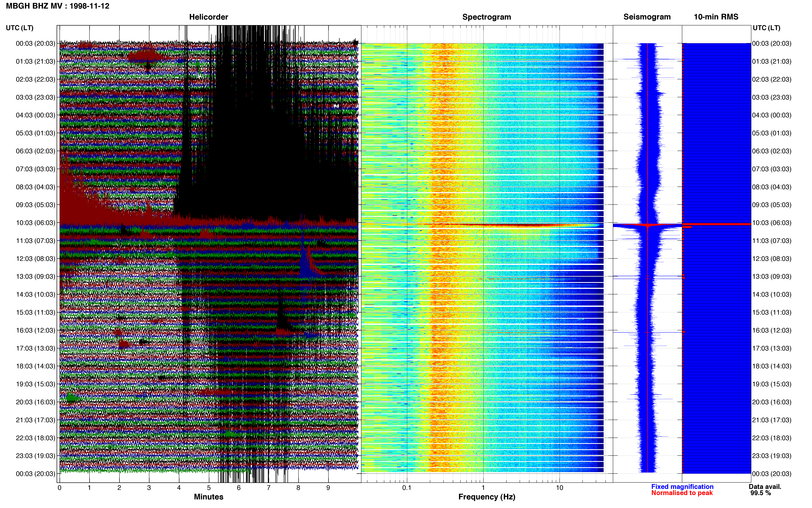Click the '99.5 %' availability value
The height and width of the screenshot is (508, 812).
[x=761, y=493]
